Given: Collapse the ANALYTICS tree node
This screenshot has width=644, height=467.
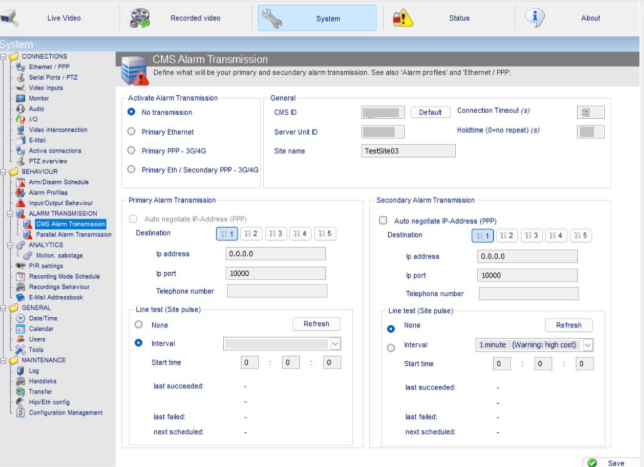Looking at the screenshot, I should click(10, 245).
